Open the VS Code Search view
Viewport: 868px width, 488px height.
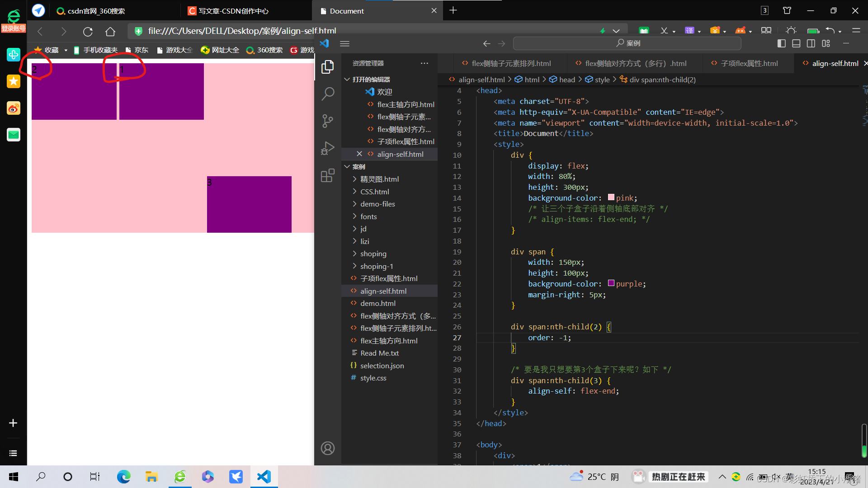[x=328, y=94]
